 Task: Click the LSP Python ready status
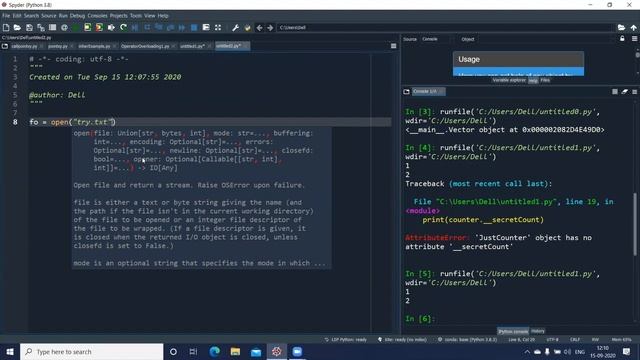point(346,340)
